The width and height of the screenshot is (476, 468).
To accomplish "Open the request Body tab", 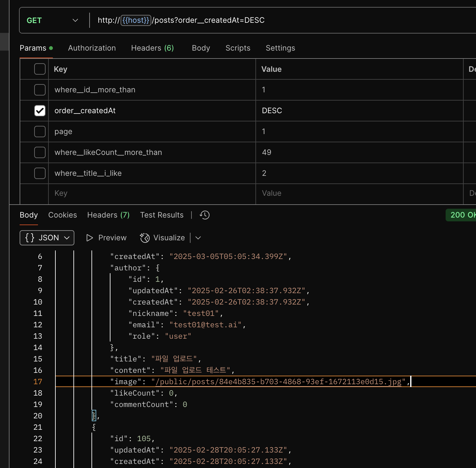I will click(x=201, y=48).
